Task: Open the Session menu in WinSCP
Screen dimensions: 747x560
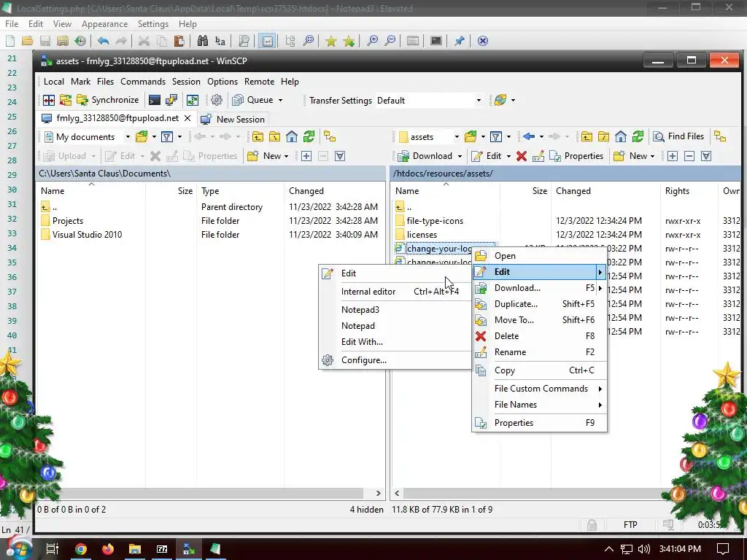Action: 186,82
